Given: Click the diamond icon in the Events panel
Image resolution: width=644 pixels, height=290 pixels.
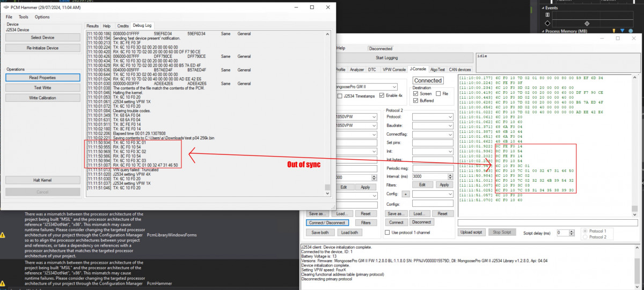Looking at the screenshot, I should (x=547, y=23).
